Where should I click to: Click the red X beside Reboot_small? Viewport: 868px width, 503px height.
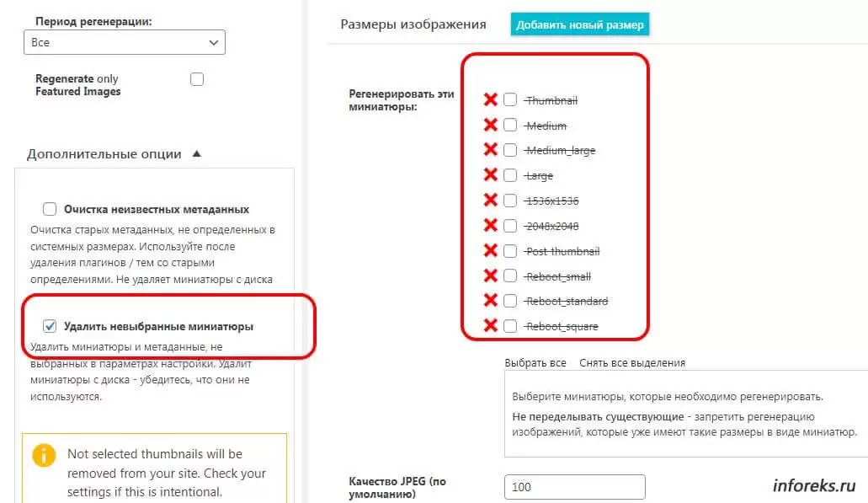tap(491, 276)
